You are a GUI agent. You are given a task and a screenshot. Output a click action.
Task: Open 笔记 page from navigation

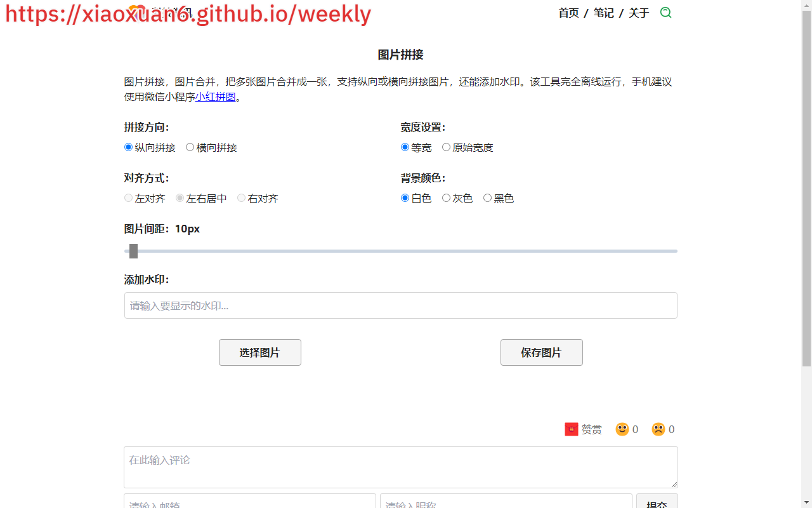[603, 13]
